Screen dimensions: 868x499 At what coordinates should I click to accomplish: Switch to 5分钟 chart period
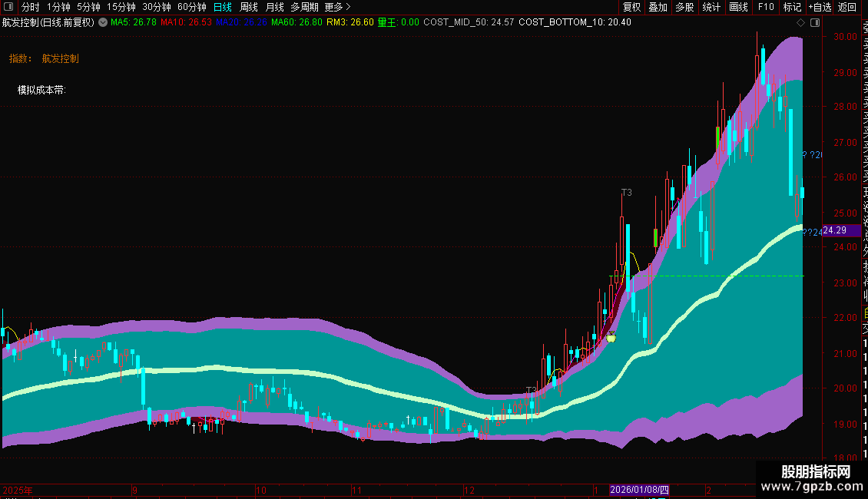tap(88, 7)
